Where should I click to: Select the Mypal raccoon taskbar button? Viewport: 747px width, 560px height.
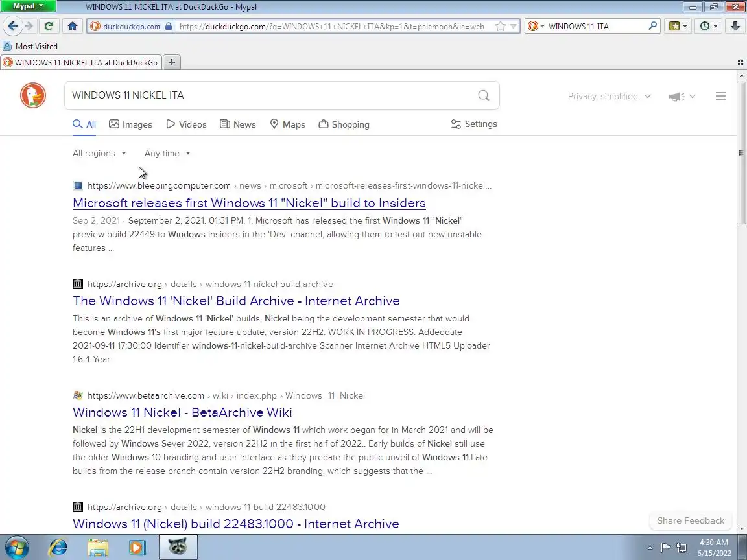178,547
